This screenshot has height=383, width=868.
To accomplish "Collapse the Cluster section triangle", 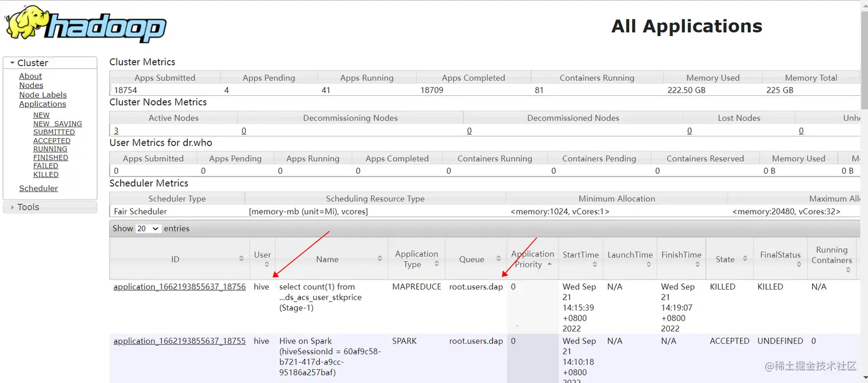I will pyautogui.click(x=12, y=62).
